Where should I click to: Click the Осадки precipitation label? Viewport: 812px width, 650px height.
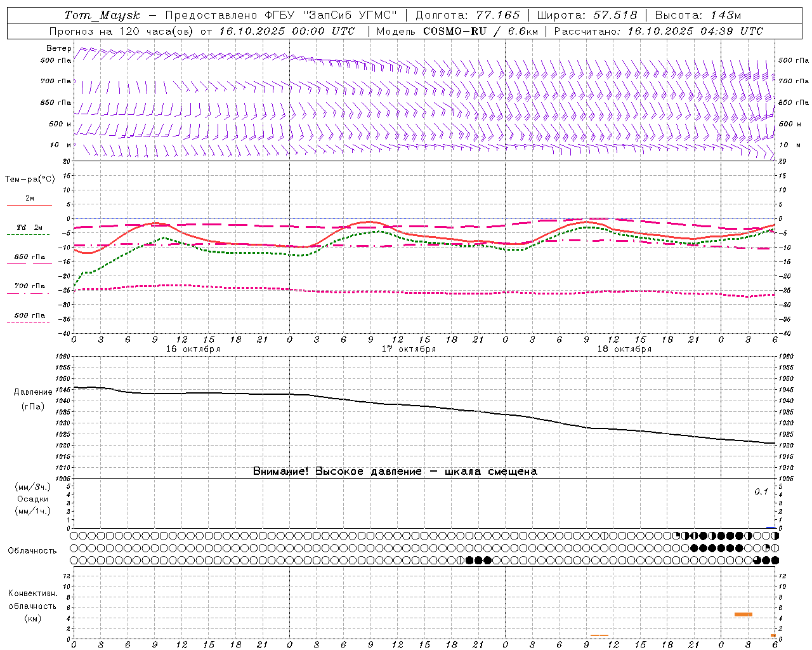pyautogui.click(x=33, y=499)
